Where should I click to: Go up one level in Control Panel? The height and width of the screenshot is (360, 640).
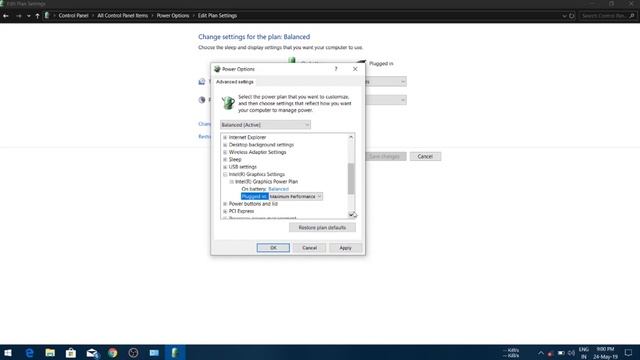[x=37, y=16]
